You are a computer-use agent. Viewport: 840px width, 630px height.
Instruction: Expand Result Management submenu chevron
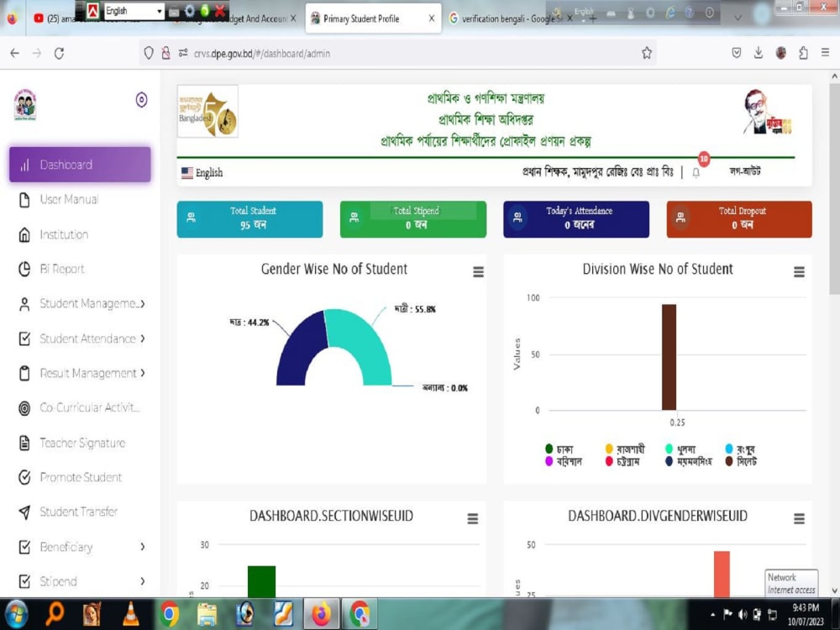(143, 373)
